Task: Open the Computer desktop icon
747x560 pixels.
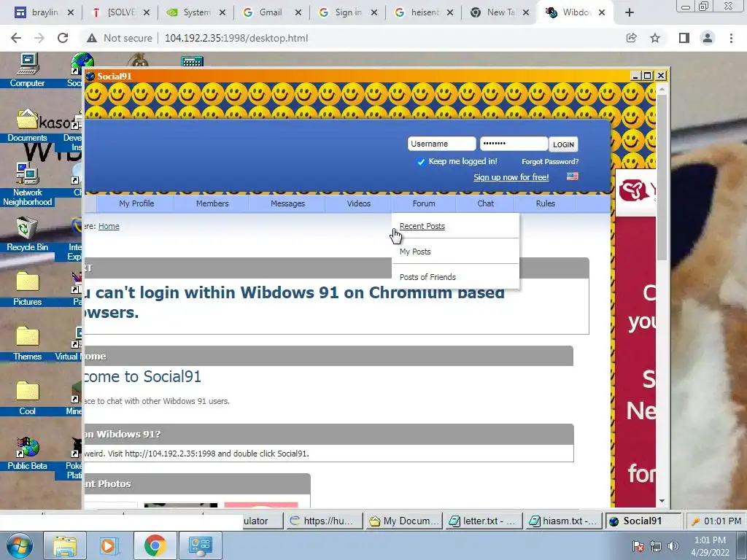Action: (x=27, y=71)
